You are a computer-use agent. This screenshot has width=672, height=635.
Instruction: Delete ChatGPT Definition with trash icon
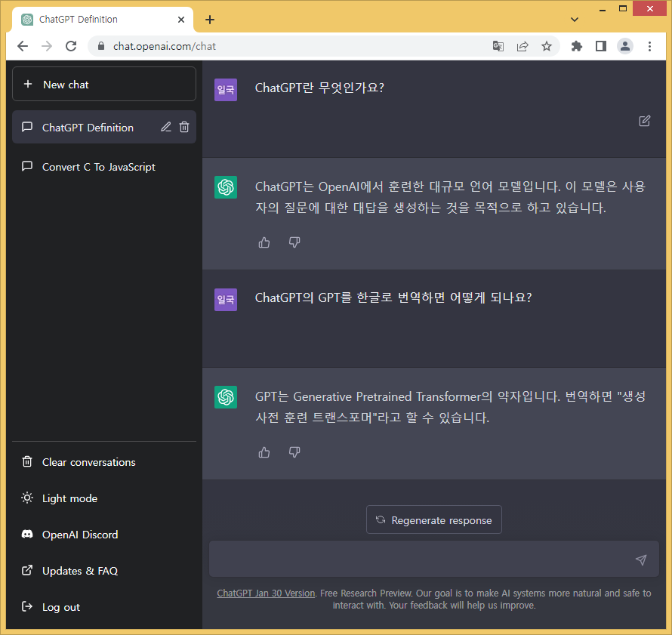[184, 128]
